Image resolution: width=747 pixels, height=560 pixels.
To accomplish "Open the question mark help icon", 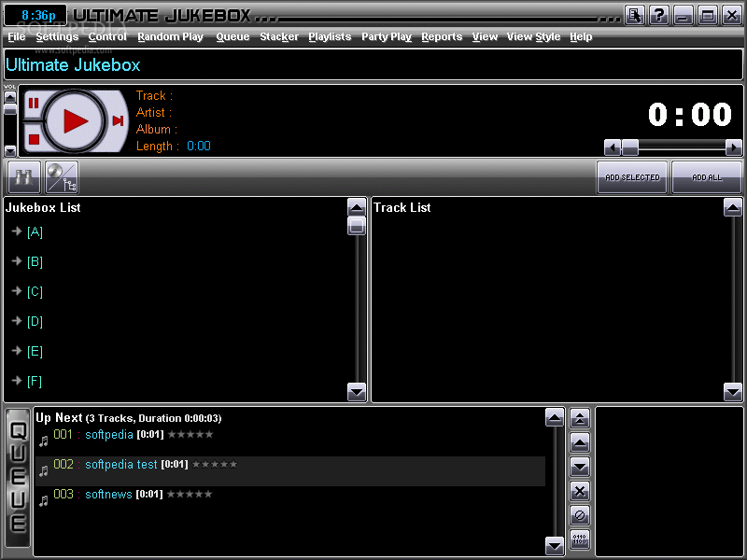I will click(x=659, y=15).
